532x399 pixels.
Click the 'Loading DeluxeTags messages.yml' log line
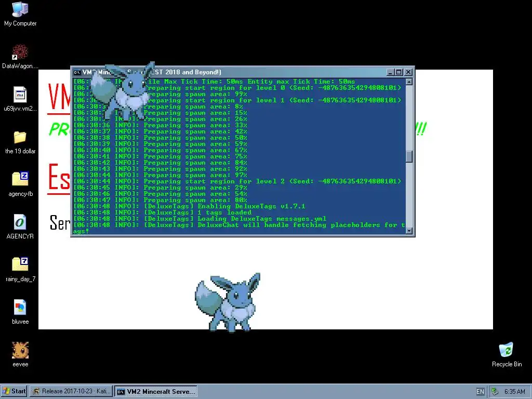(x=199, y=219)
